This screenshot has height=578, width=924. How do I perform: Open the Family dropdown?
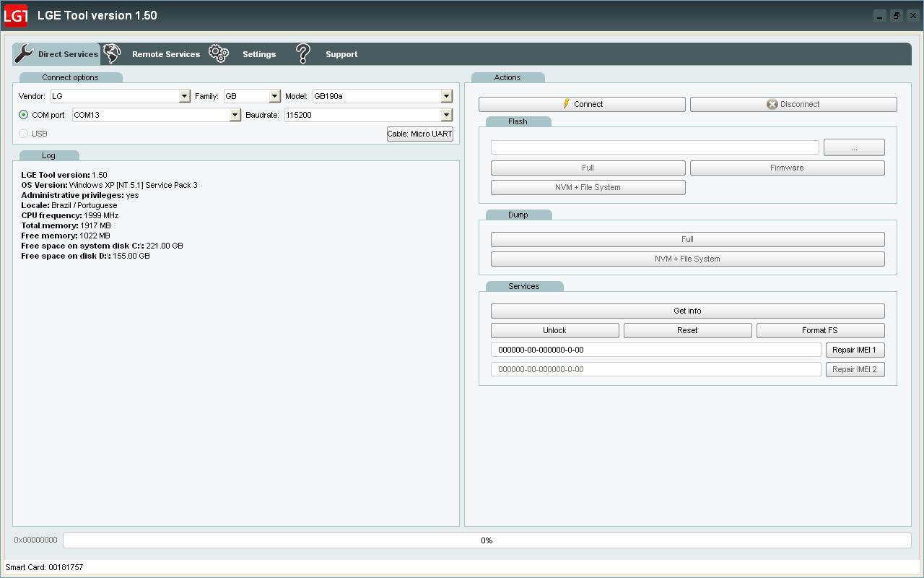274,96
